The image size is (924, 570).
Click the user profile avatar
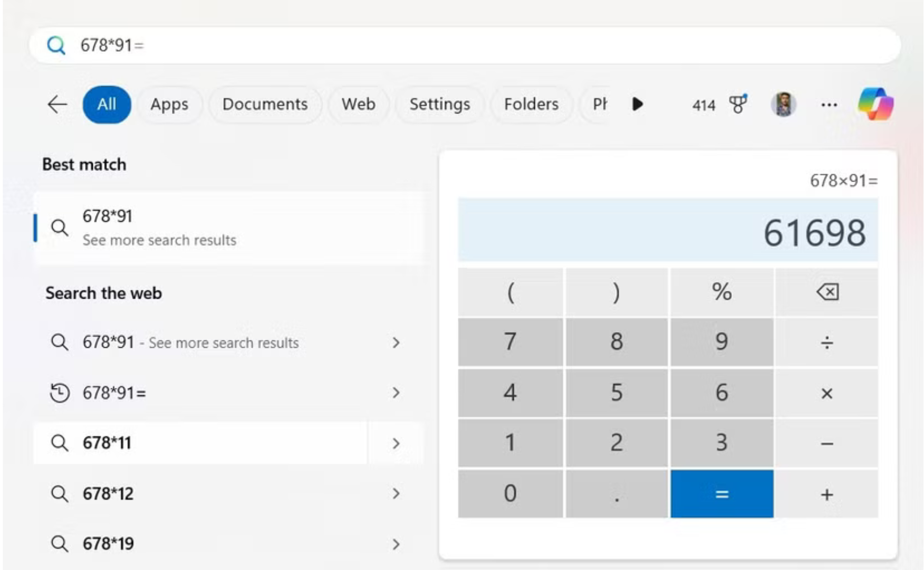point(784,104)
